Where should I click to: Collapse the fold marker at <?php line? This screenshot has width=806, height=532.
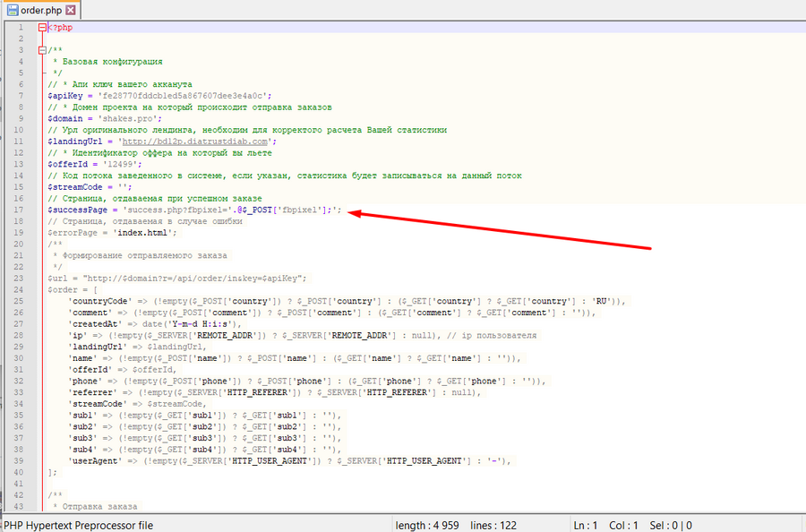point(42,28)
